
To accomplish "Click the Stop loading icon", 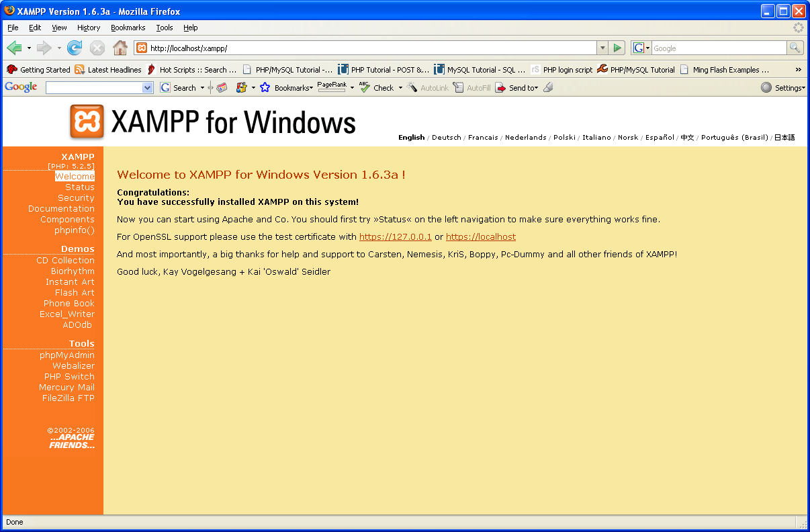I will 97,48.
